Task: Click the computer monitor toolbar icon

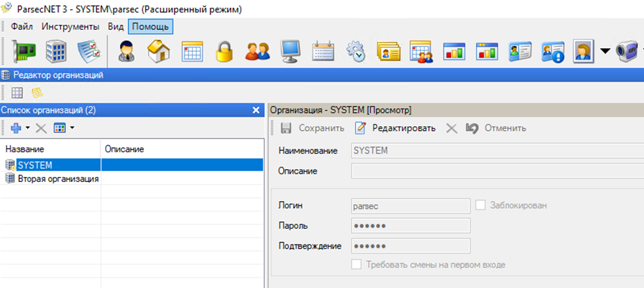Action: click(x=290, y=51)
